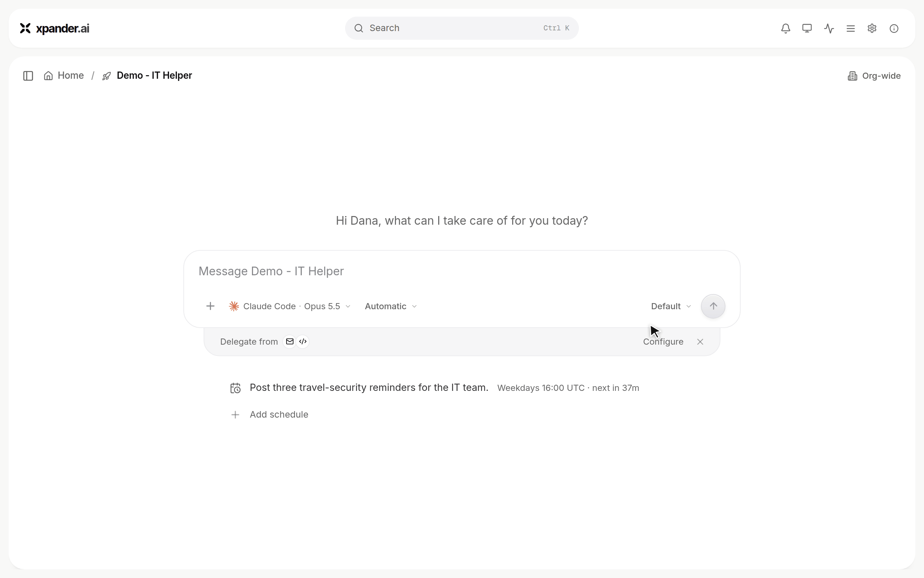Screen dimensions: 924x578
Task: Open the activity pulse icon
Action: coord(829,28)
